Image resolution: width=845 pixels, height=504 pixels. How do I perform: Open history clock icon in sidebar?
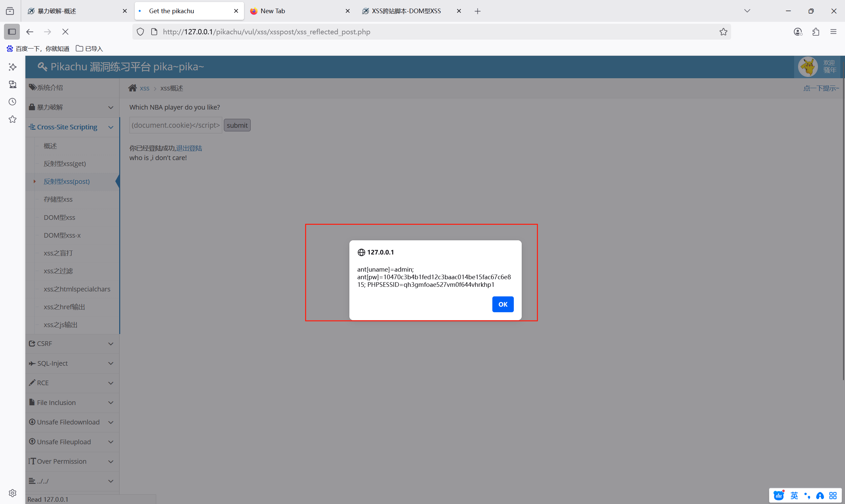pos(13,102)
